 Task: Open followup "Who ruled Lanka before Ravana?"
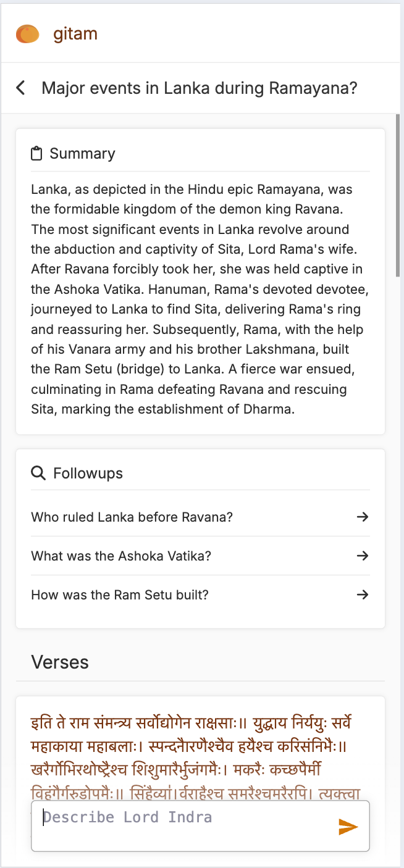pos(132,517)
